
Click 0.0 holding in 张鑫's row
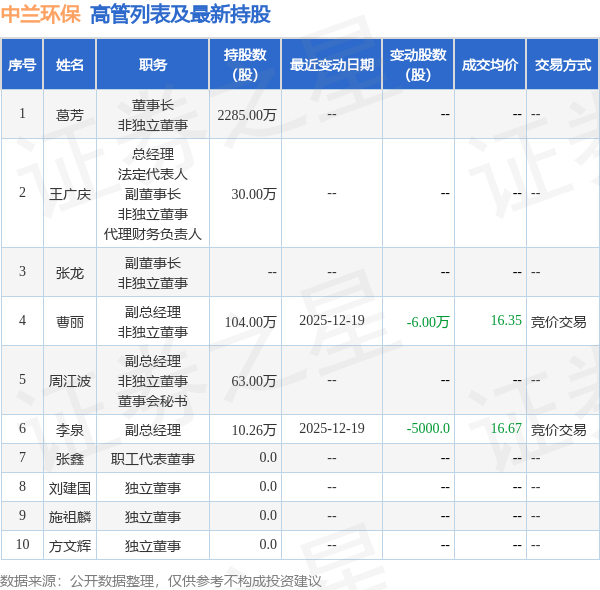tap(268, 457)
